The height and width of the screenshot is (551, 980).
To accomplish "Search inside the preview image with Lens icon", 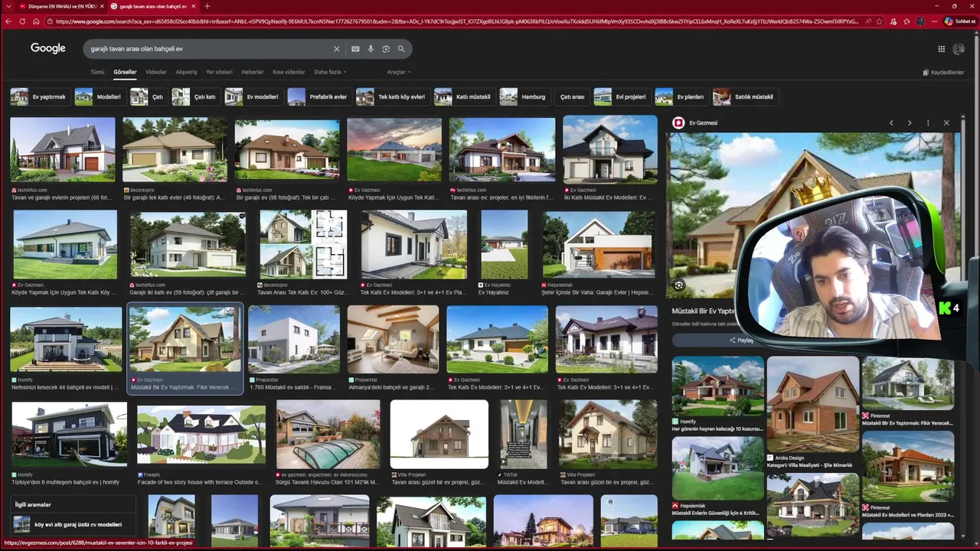I will tap(678, 285).
